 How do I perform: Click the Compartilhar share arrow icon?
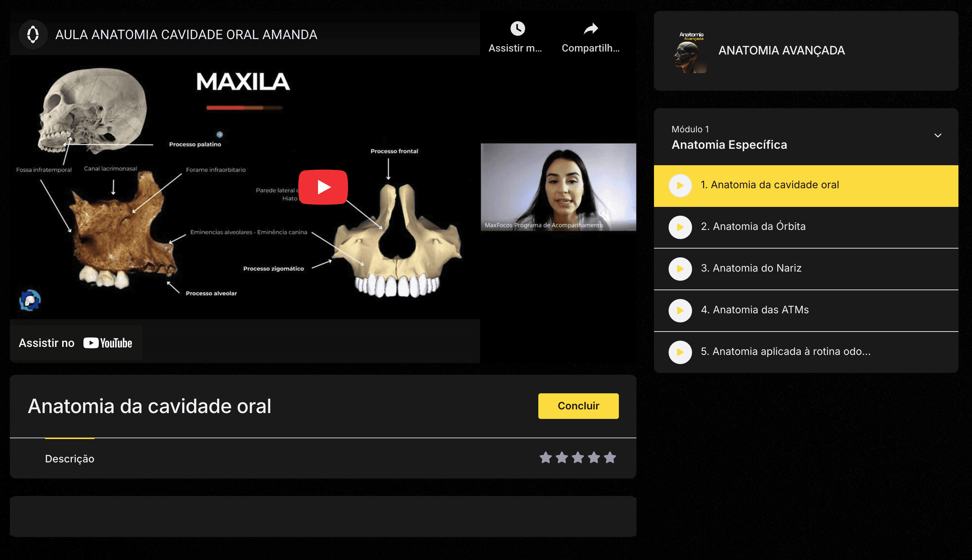pyautogui.click(x=591, y=29)
